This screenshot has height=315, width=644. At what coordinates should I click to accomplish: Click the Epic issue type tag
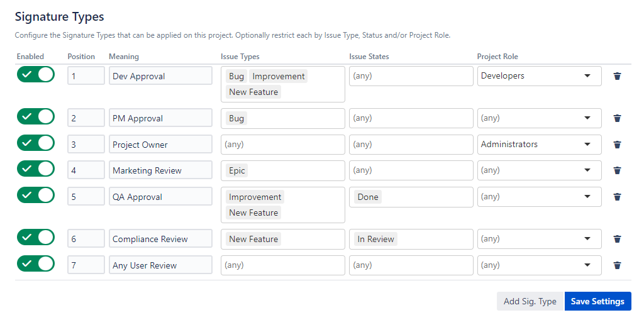pos(238,170)
